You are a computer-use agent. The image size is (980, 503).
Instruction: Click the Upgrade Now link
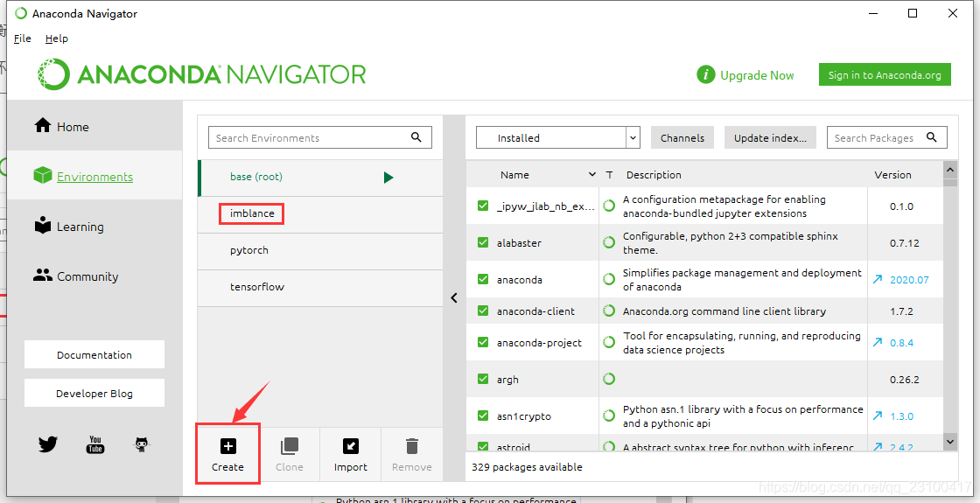(757, 75)
